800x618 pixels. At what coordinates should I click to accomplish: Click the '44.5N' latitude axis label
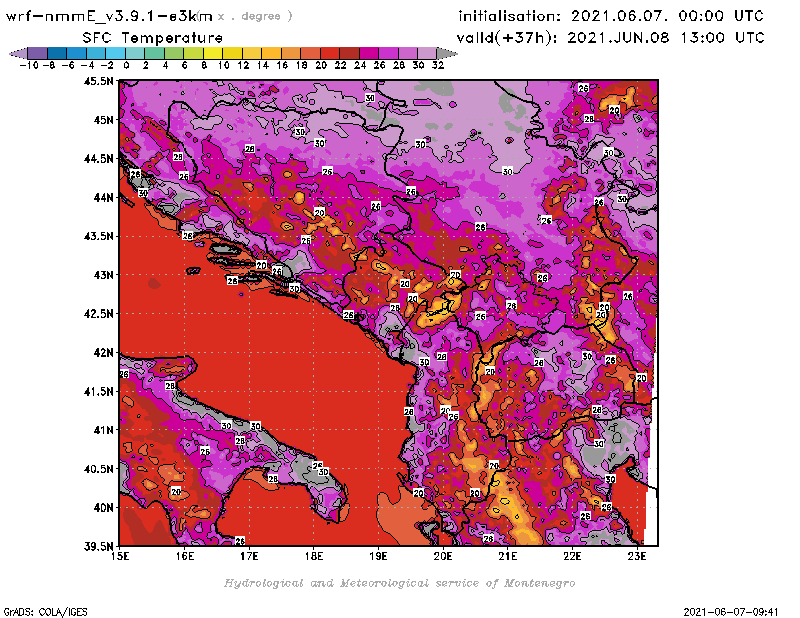pos(98,159)
